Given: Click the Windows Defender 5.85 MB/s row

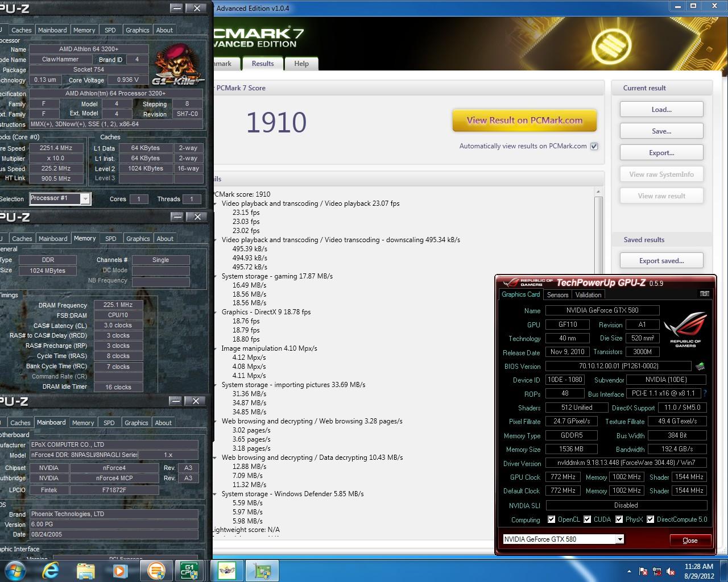Looking at the screenshot, I should click(x=292, y=494).
